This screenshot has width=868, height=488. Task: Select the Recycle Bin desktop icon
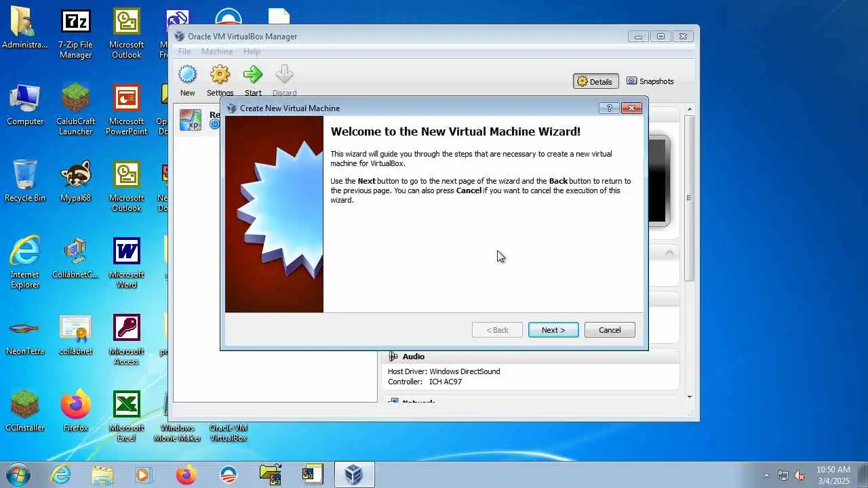25,182
